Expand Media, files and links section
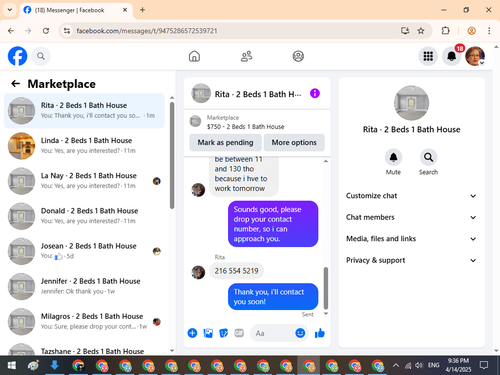The height and width of the screenshot is (375, 500). 411,239
